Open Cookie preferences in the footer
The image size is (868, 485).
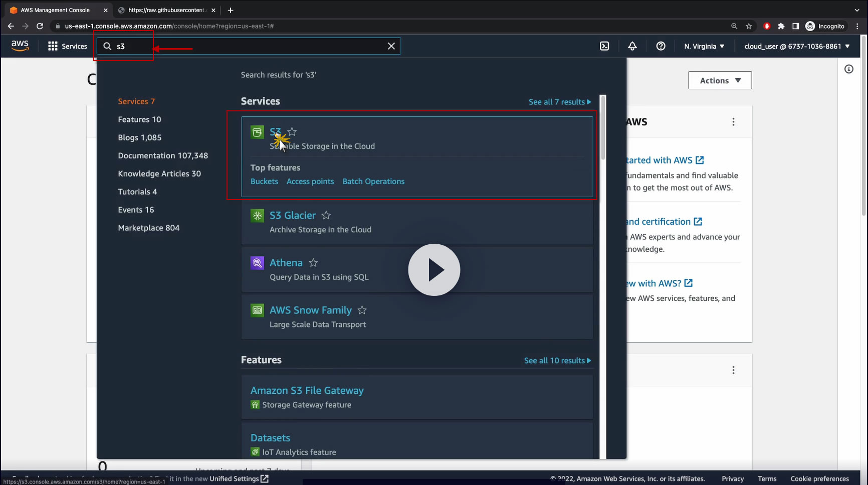pos(820,479)
